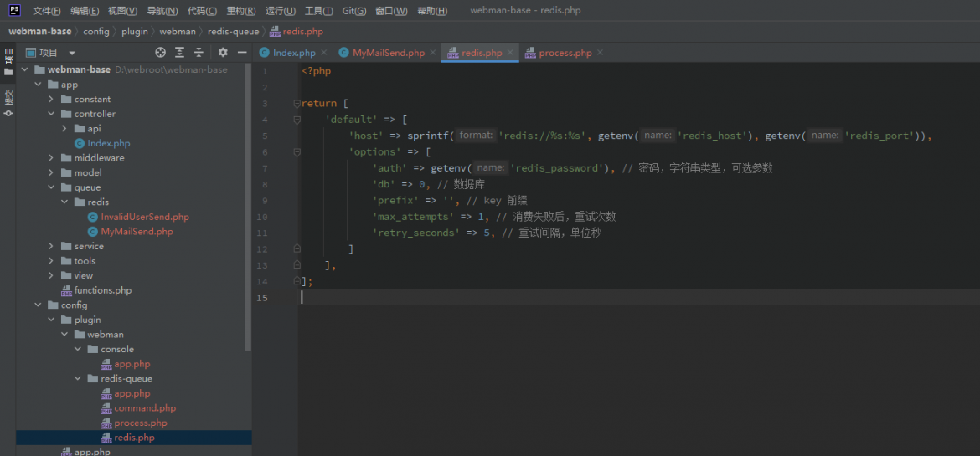Close the process.php tab
980x456 pixels.
click(x=600, y=53)
